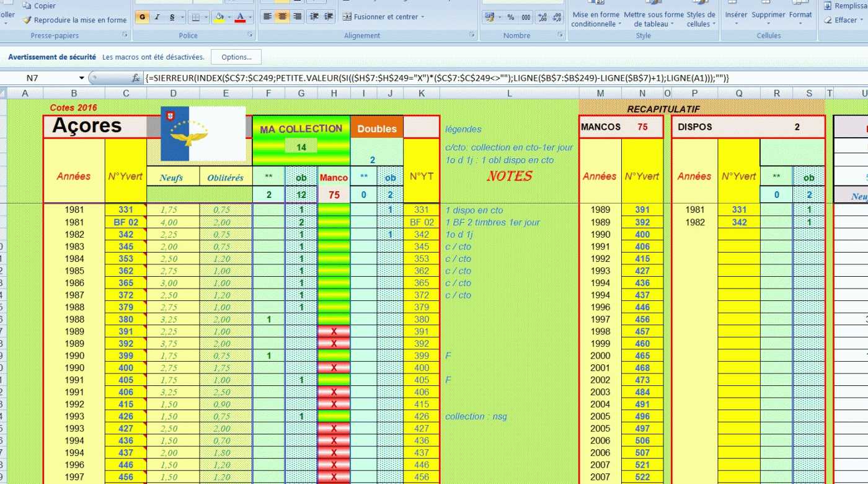Increase the cell indent
The height and width of the screenshot is (484, 868).
pos(329,17)
